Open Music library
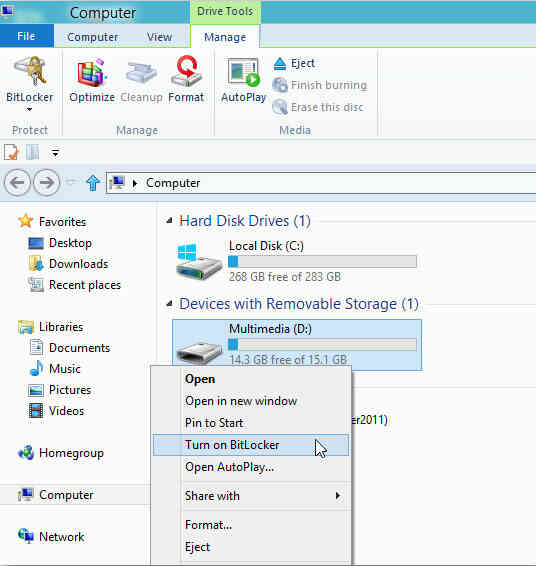 click(x=55, y=369)
